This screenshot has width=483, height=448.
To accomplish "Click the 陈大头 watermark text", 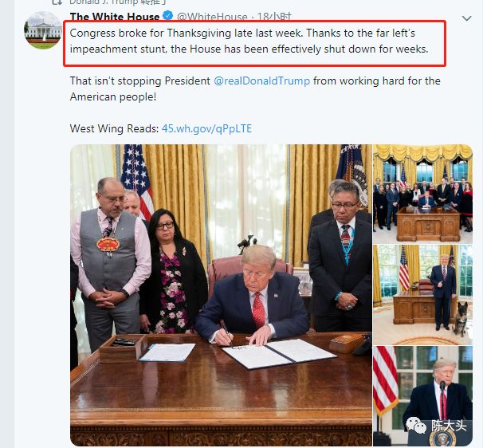I will [449, 425].
